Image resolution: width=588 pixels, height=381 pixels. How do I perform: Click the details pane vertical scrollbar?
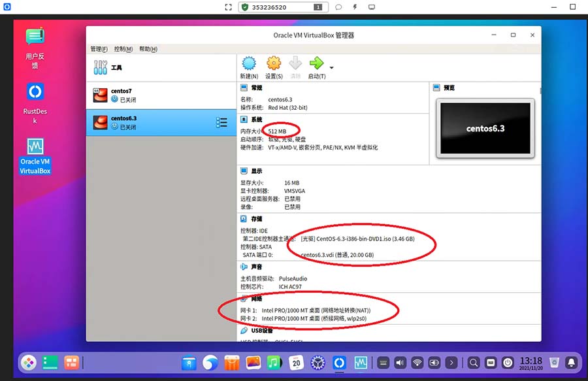pos(540,91)
